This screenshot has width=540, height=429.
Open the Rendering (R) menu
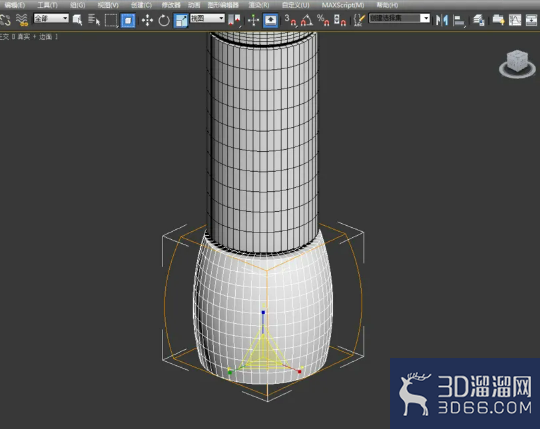pyautogui.click(x=259, y=5)
